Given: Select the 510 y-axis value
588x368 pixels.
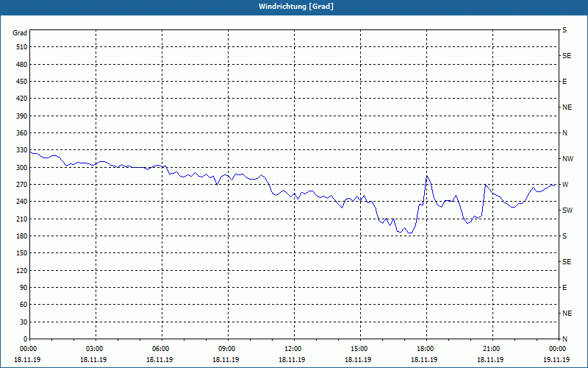Looking at the screenshot, I should [x=22, y=47].
